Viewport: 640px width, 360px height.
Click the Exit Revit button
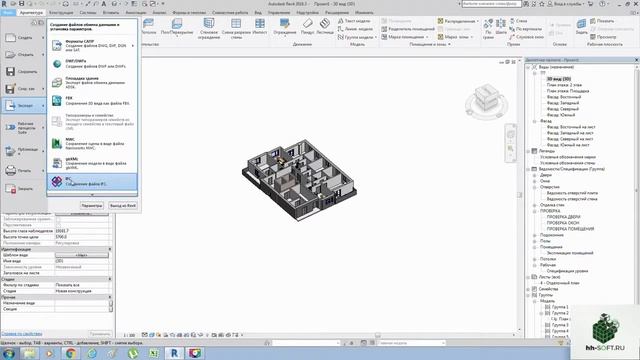[123, 206]
